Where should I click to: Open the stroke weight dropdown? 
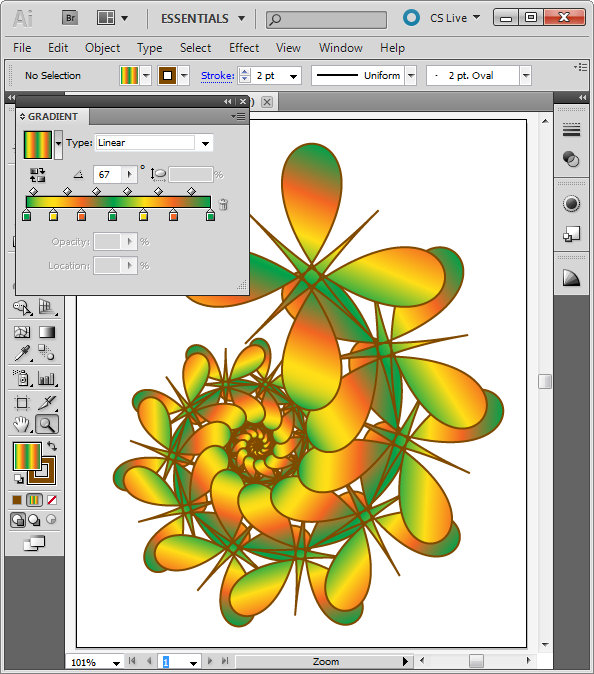pos(294,76)
